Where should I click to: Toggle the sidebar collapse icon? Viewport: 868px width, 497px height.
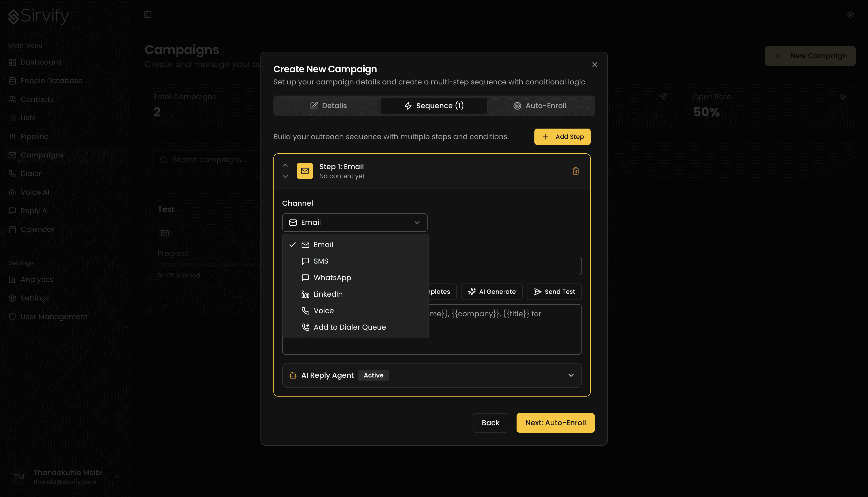[x=148, y=14]
